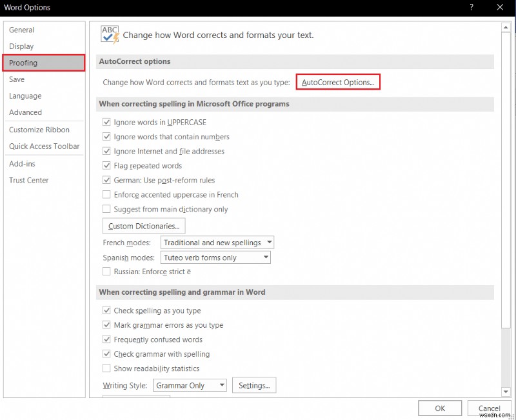Enable Enforce accented uppercase in French

(x=106, y=194)
